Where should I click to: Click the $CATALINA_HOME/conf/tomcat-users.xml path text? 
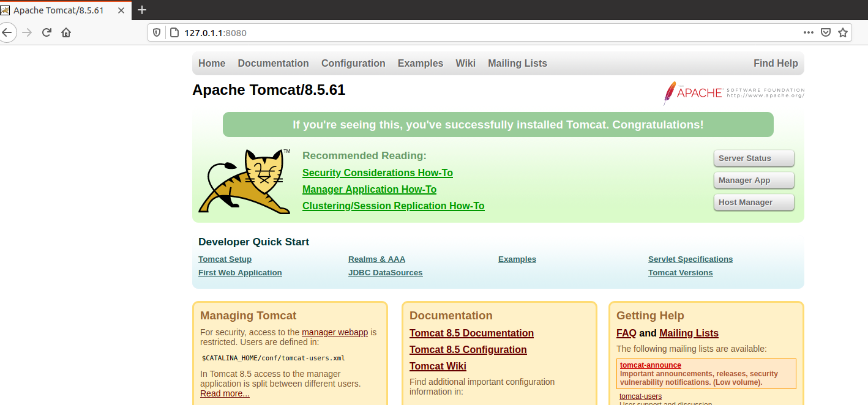(274, 358)
